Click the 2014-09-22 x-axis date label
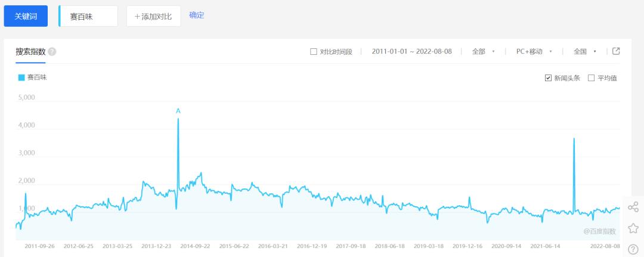The width and height of the screenshot is (644, 257). (x=195, y=246)
